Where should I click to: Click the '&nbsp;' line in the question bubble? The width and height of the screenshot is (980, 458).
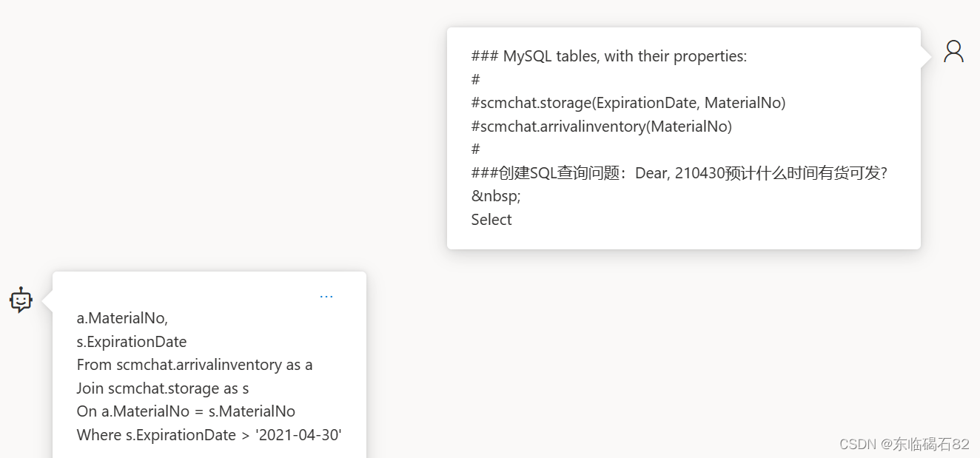pyautogui.click(x=496, y=195)
